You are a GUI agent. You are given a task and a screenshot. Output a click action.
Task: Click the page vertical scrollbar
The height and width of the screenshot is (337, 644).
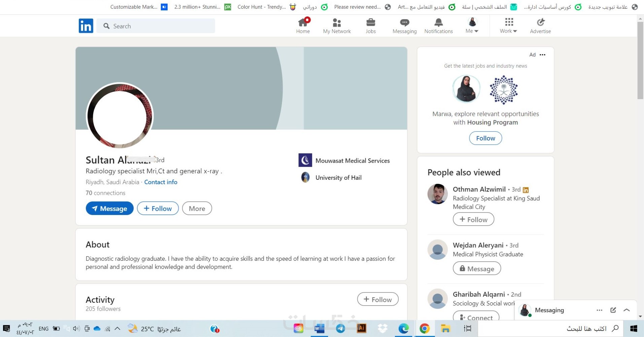tap(640, 60)
